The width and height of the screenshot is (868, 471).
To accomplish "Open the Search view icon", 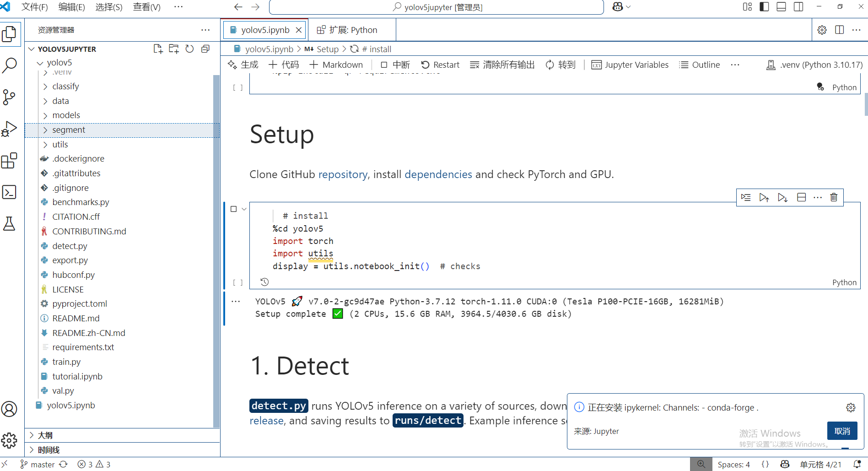I will [9, 65].
